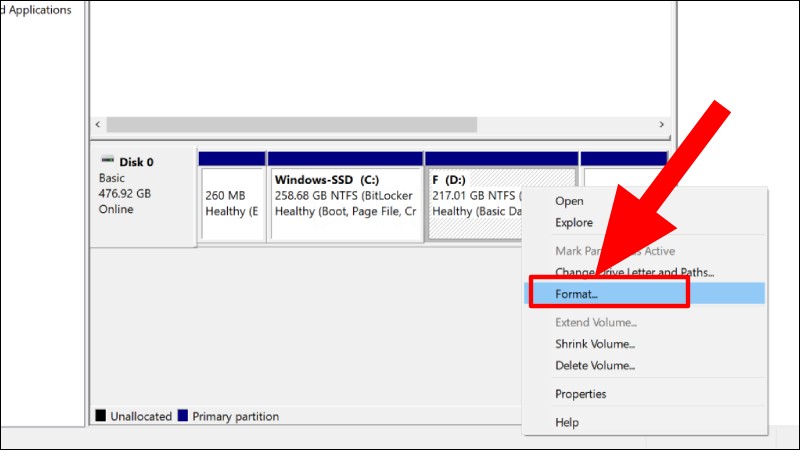Open Properties from the context menu

(581, 394)
